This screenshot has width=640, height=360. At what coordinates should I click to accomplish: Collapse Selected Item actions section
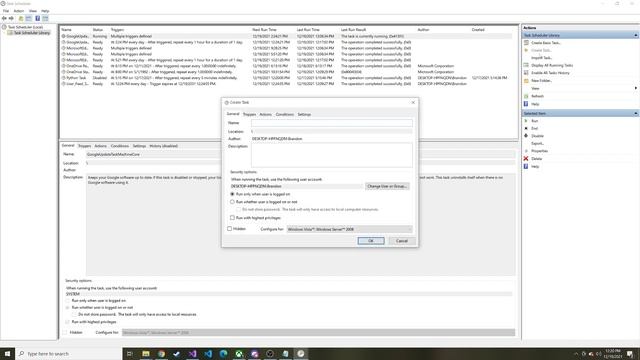click(x=636, y=113)
